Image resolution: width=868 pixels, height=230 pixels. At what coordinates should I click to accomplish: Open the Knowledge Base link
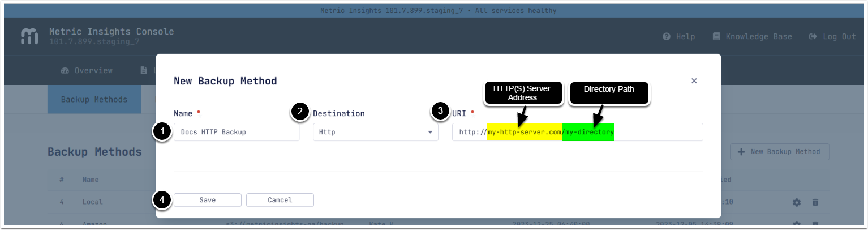click(x=752, y=36)
